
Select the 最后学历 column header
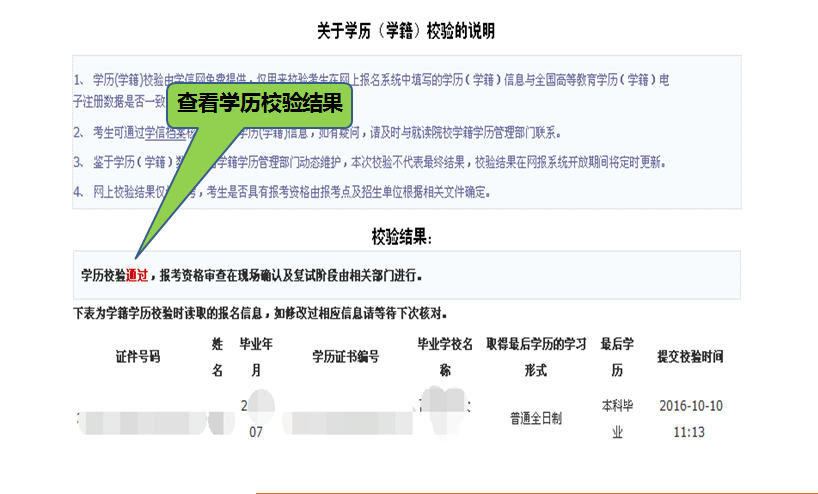click(x=617, y=356)
